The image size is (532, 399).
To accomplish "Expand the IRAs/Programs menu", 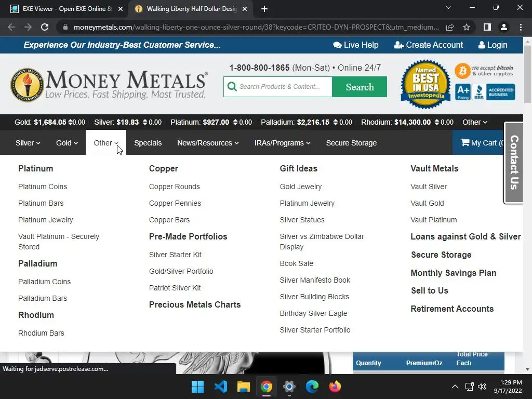I will point(282,143).
